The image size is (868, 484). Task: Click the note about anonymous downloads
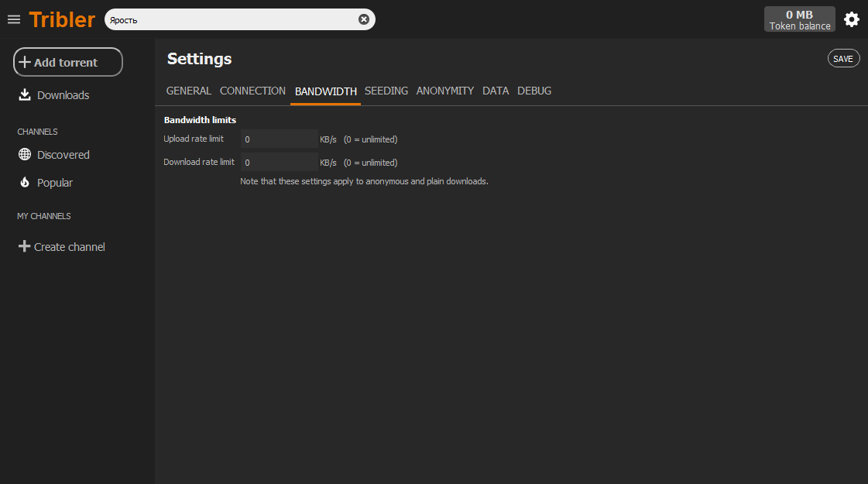coord(364,182)
